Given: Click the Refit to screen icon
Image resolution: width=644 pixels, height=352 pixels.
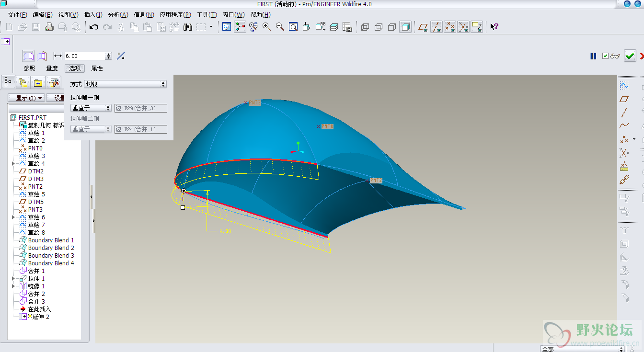Looking at the screenshot, I should pyautogui.click(x=293, y=27).
